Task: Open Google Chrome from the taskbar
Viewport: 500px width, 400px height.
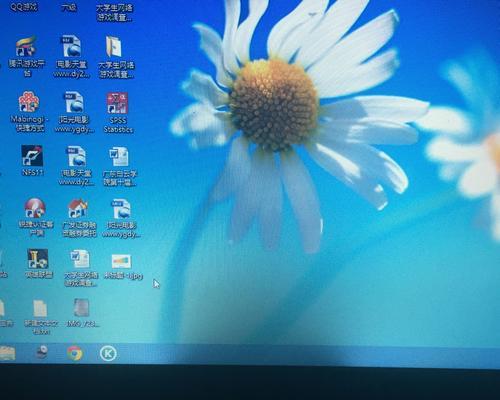Action: pos(75,353)
